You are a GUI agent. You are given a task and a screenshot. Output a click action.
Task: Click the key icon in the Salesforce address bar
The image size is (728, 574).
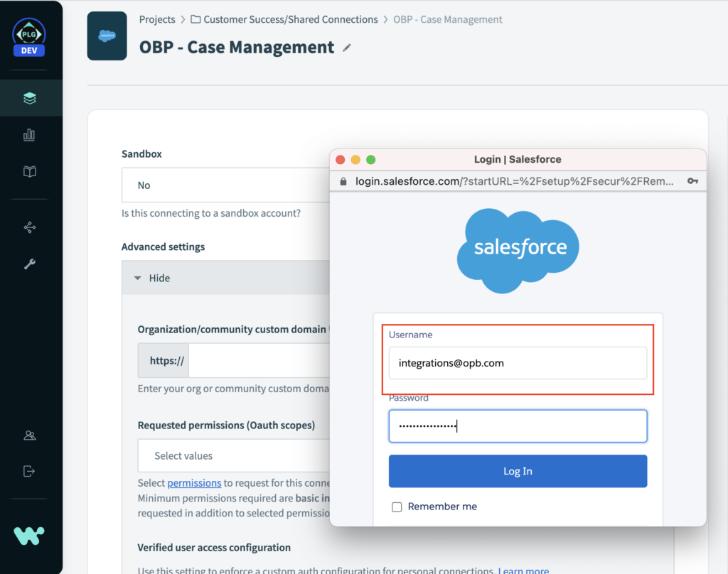click(x=693, y=180)
